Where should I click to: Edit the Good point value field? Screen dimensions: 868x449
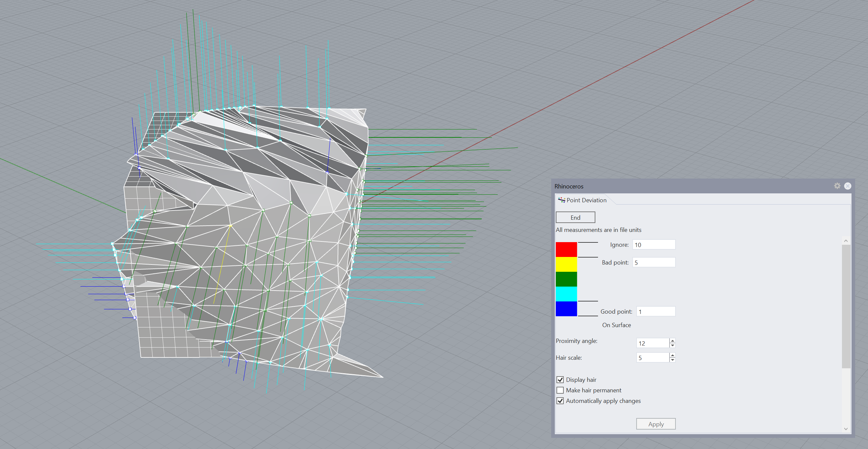[x=656, y=312]
